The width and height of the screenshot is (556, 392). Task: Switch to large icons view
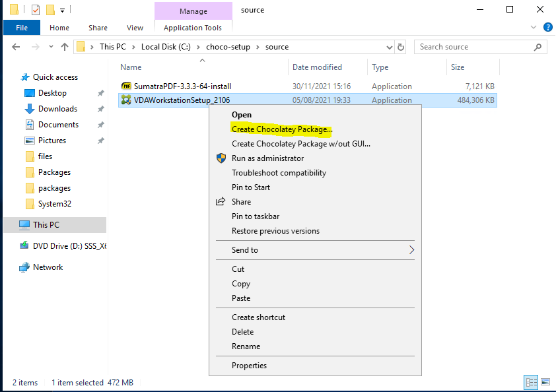(545, 382)
